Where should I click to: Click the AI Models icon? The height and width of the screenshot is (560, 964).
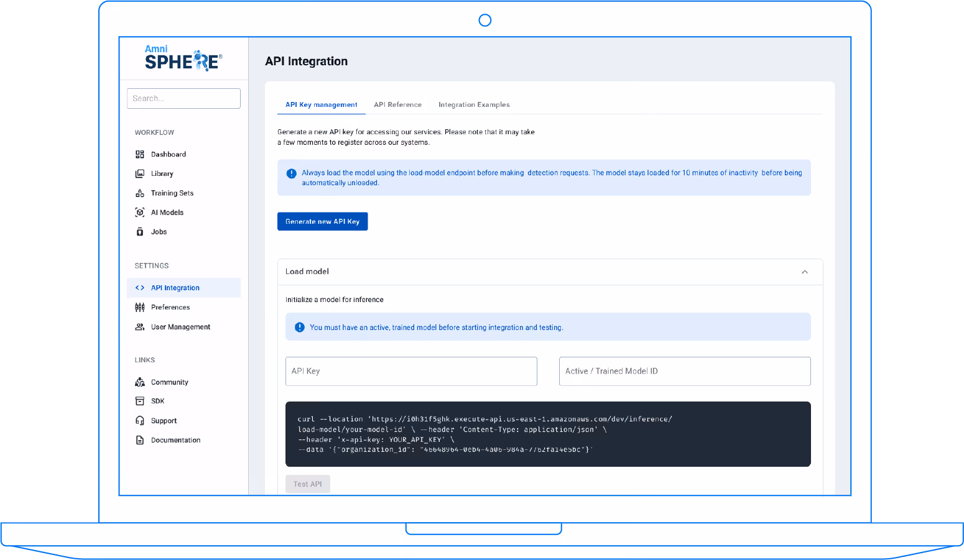coord(140,213)
